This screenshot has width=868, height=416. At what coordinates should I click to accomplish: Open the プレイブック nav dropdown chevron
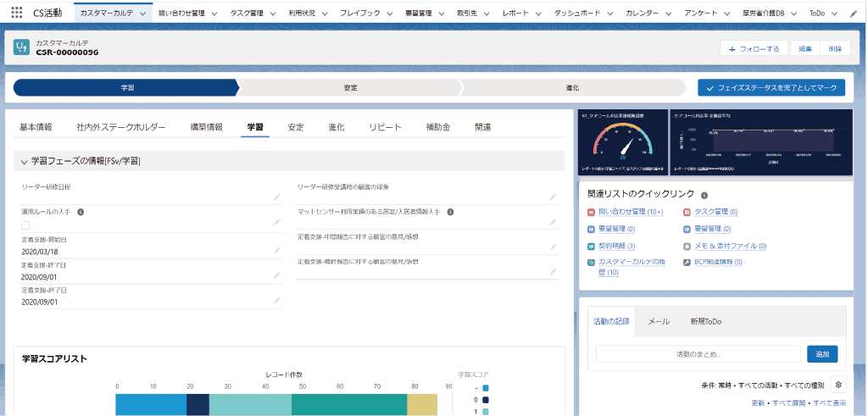[x=390, y=14]
